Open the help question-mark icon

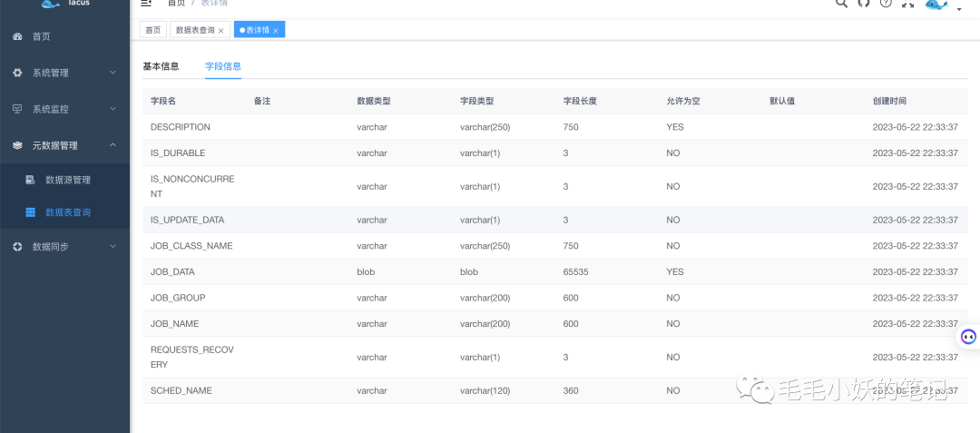click(x=885, y=3)
